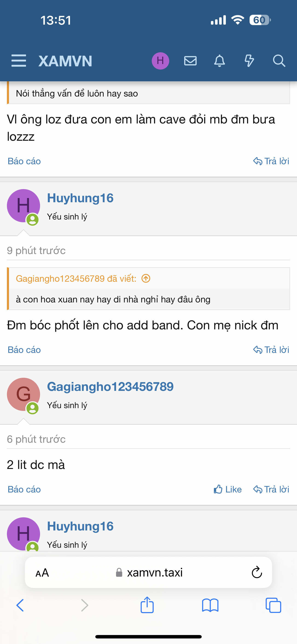This screenshot has height=644, width=297.
Task: Open Safari bookmarks book icon
Action: [x=210, y=605]
